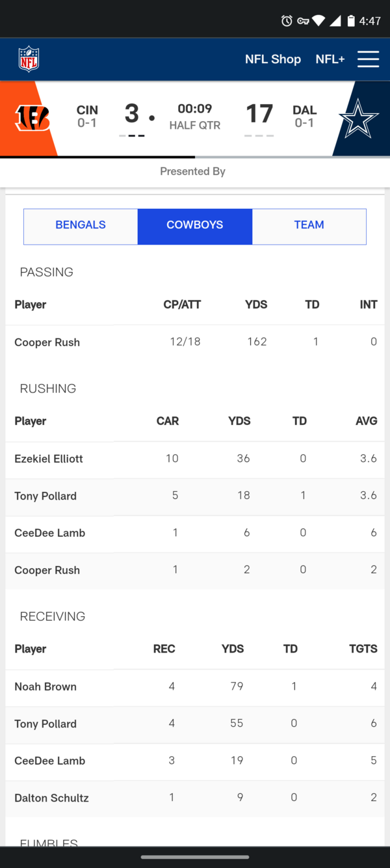Tap the Bengals team logo
This screenshot has width=390, height=868.
(32, 118)
